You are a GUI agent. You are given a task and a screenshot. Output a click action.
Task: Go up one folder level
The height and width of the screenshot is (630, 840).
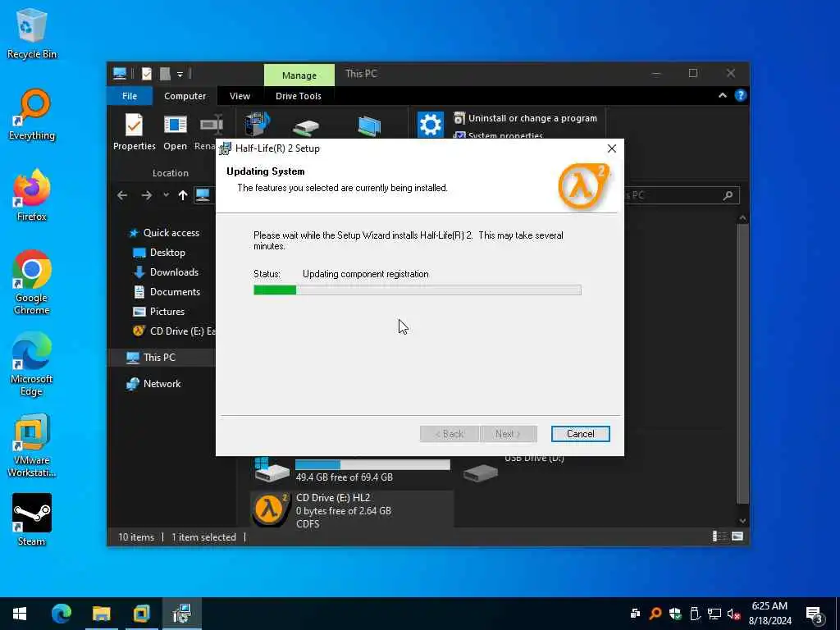[x=183, y=195]
